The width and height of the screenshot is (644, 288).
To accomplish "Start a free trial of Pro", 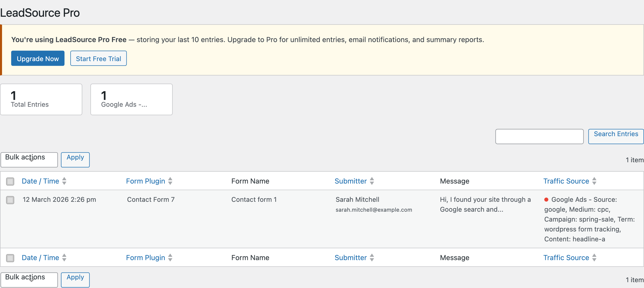I will 98,58.
